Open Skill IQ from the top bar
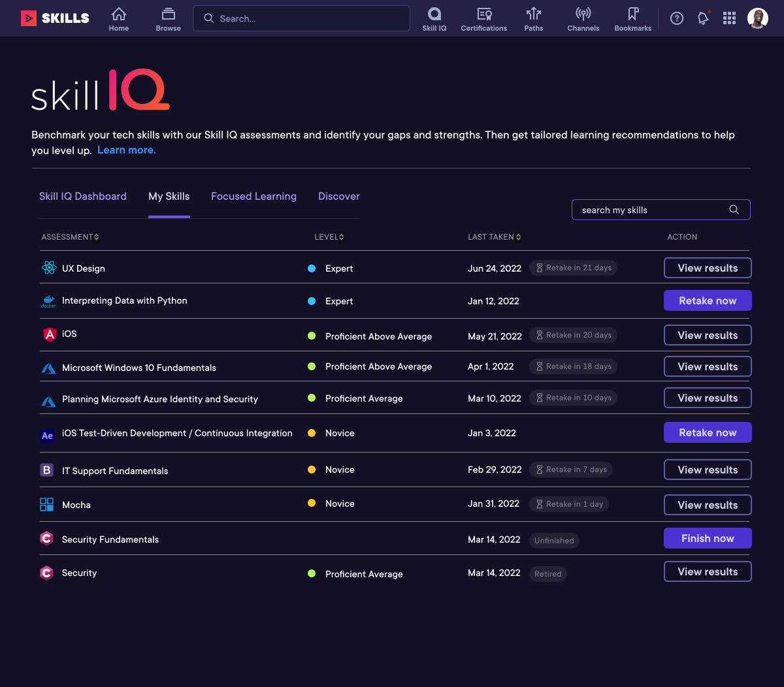The width and height of the screenshot is (784, 687). click(x=434, y=19)
